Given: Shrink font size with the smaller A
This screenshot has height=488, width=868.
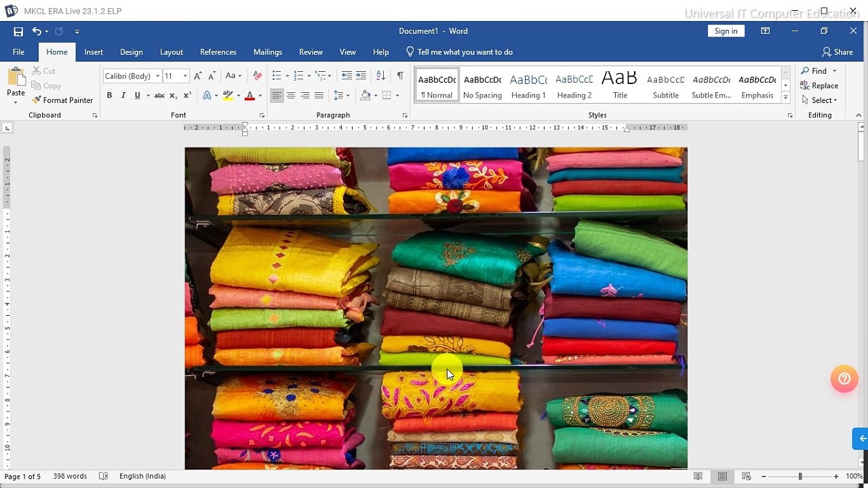Looking at the screenshot, I should click(x=212, y=76).
